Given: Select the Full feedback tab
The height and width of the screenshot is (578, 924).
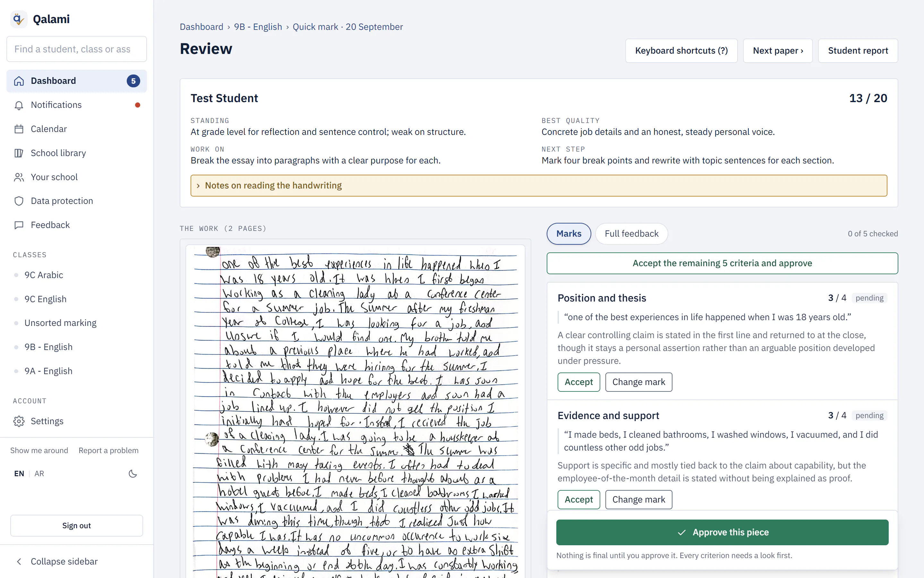Looking at the screenshot, I should 631,233.
